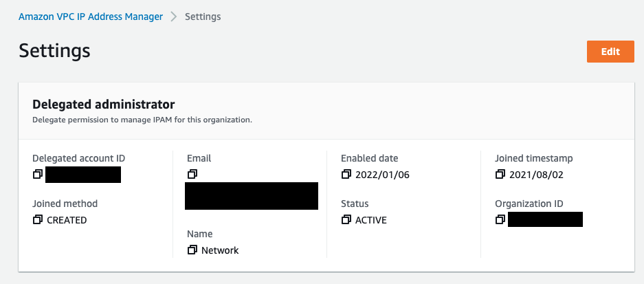Click the Status field label
The height and width of the screenshot is (284, 644).
pyautogui.click(x=355, y=203)
